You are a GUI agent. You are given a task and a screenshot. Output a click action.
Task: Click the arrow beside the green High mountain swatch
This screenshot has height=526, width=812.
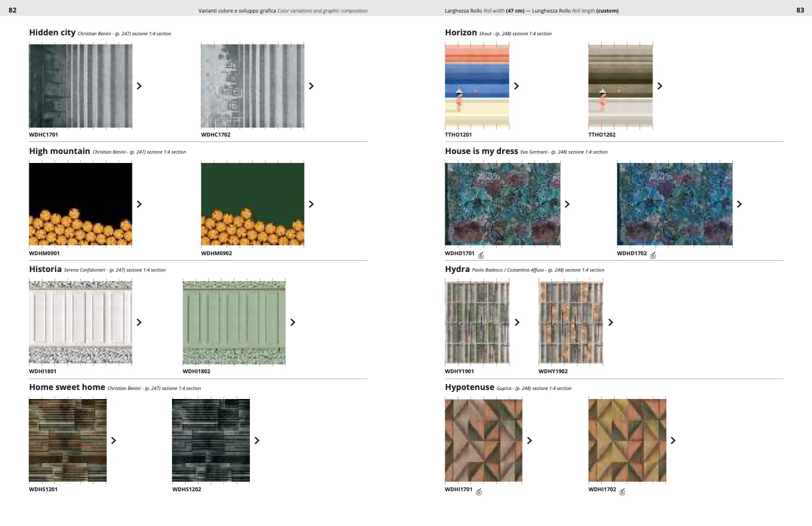point(311,204)
